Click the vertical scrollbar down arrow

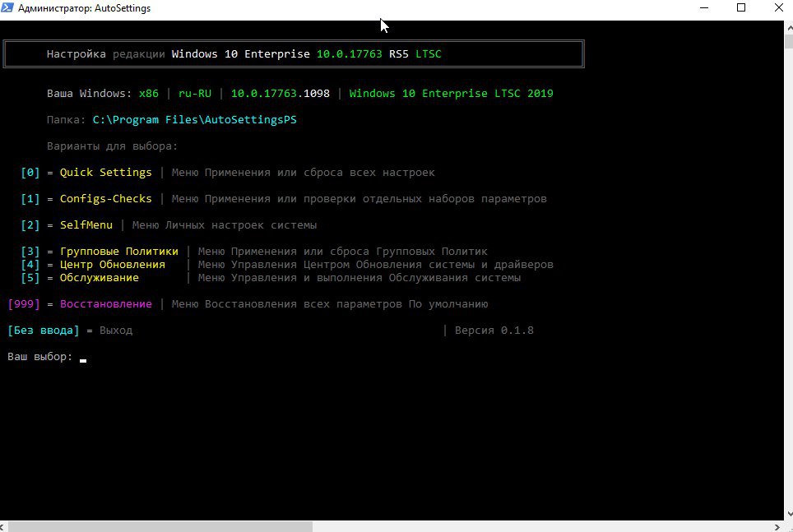788,514
